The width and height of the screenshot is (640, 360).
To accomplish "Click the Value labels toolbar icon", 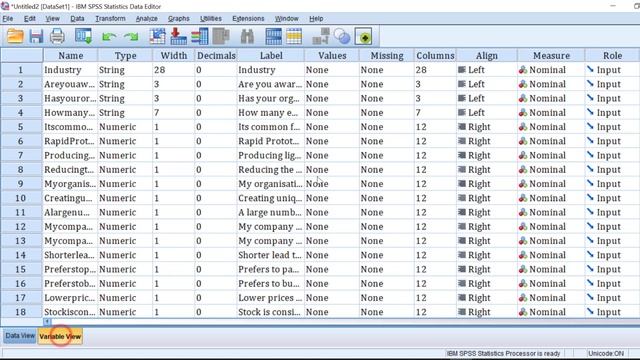I will tap(363, 36).
